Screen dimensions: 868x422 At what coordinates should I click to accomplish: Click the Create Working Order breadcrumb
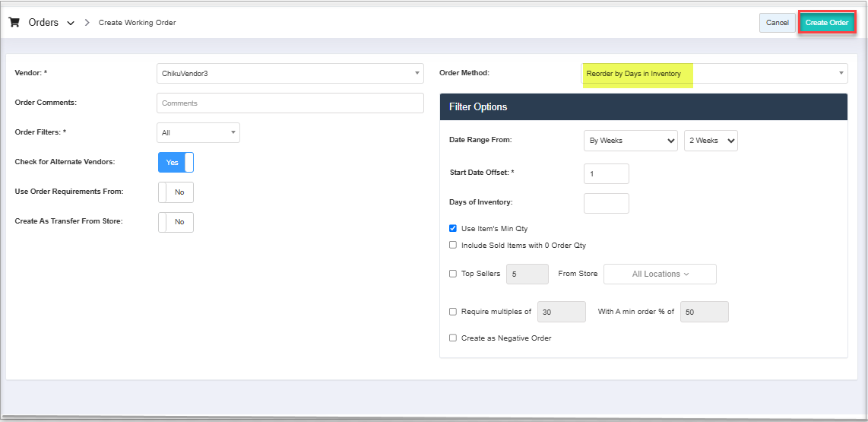[137, 23]
